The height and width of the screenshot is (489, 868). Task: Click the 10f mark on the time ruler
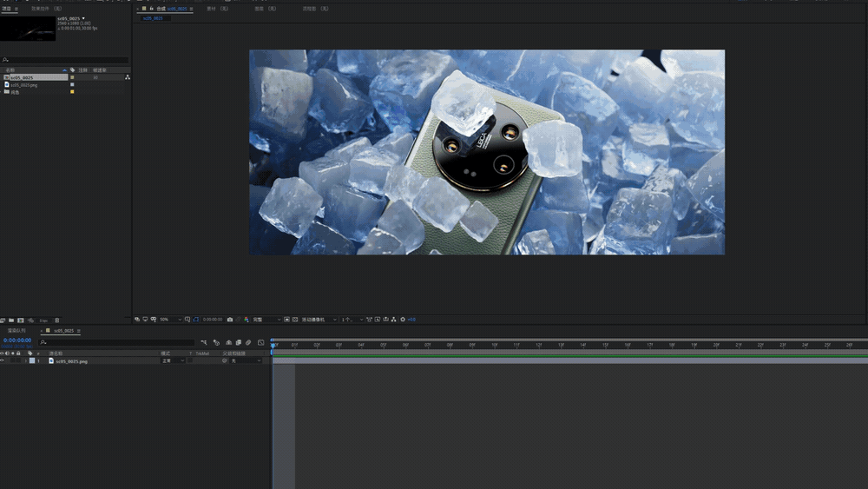click(495, 345)
